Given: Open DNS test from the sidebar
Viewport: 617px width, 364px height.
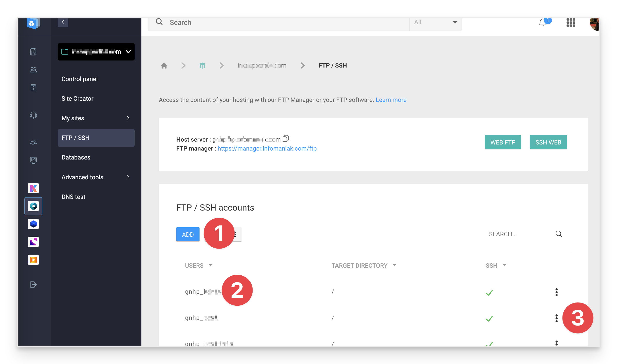Looking at the screenshot, I should [73, 197].
